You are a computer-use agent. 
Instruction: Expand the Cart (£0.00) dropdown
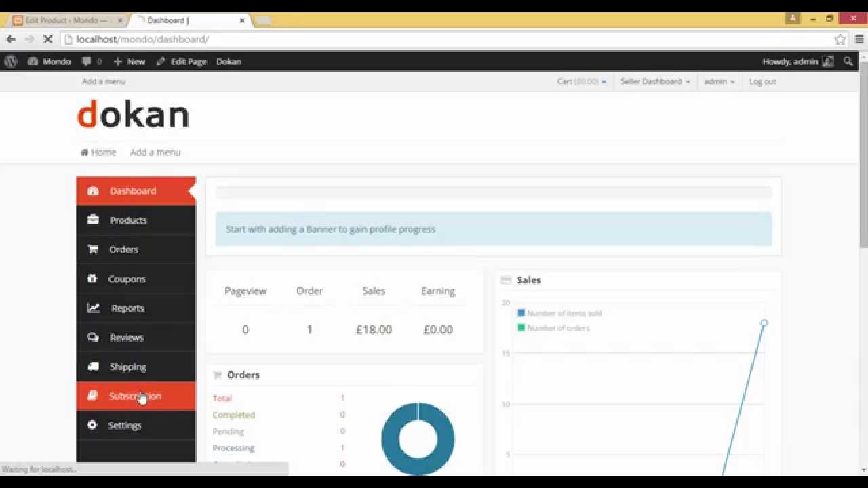(x=581, y=81)
